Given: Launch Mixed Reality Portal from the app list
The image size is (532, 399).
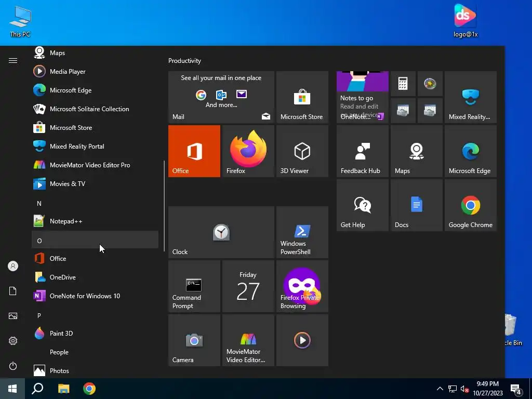Looking at the screenshot, I should tap(95, 146).
